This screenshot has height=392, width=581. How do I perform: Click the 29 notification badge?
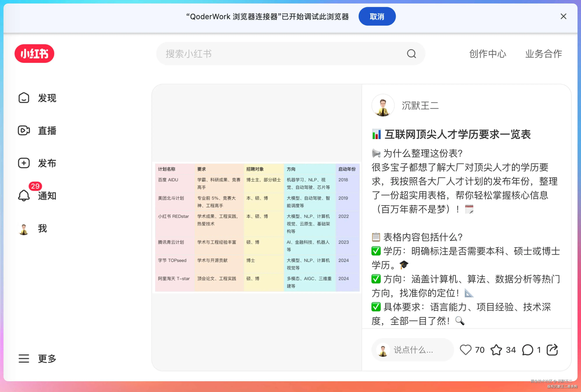(x=35, y=186)
